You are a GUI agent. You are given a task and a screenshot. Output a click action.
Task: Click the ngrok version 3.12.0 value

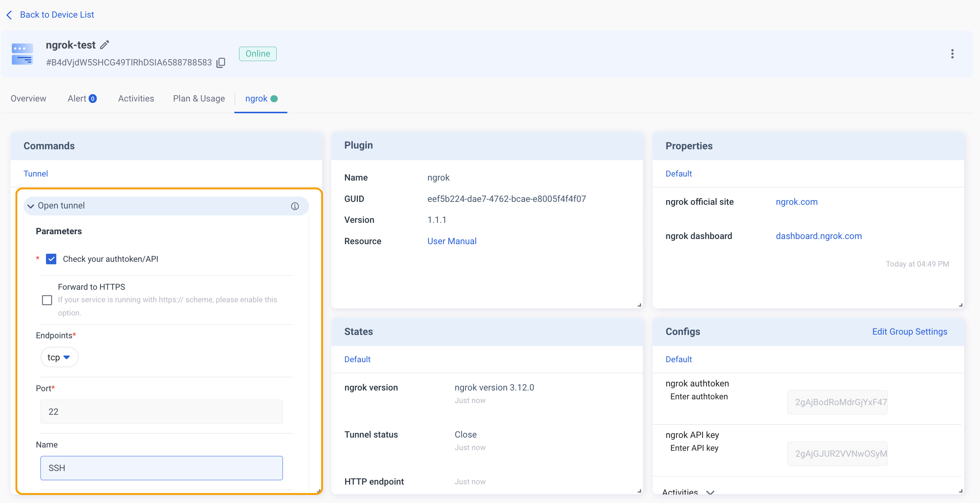[494, 388]
